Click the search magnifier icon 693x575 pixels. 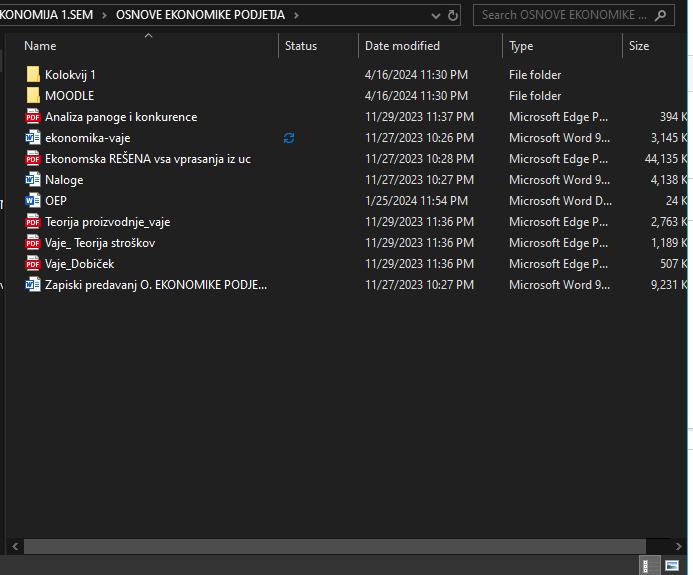[x=663, y=16]
